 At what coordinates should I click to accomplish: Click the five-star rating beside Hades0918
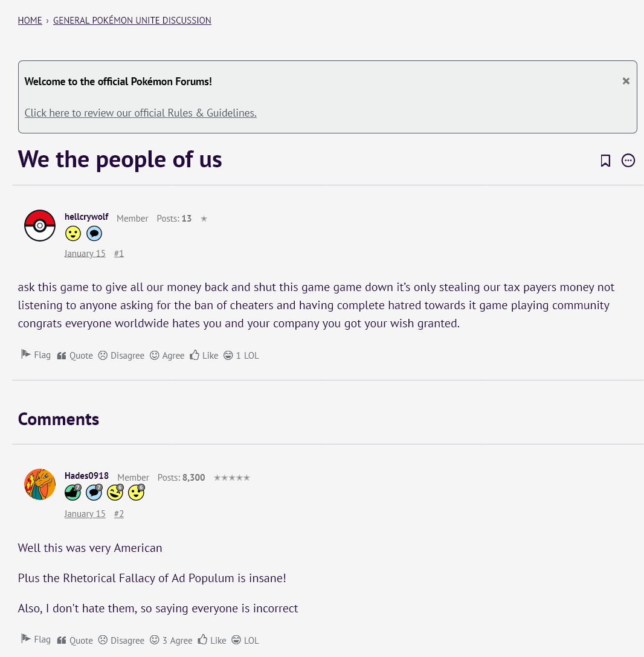(231, 477)
